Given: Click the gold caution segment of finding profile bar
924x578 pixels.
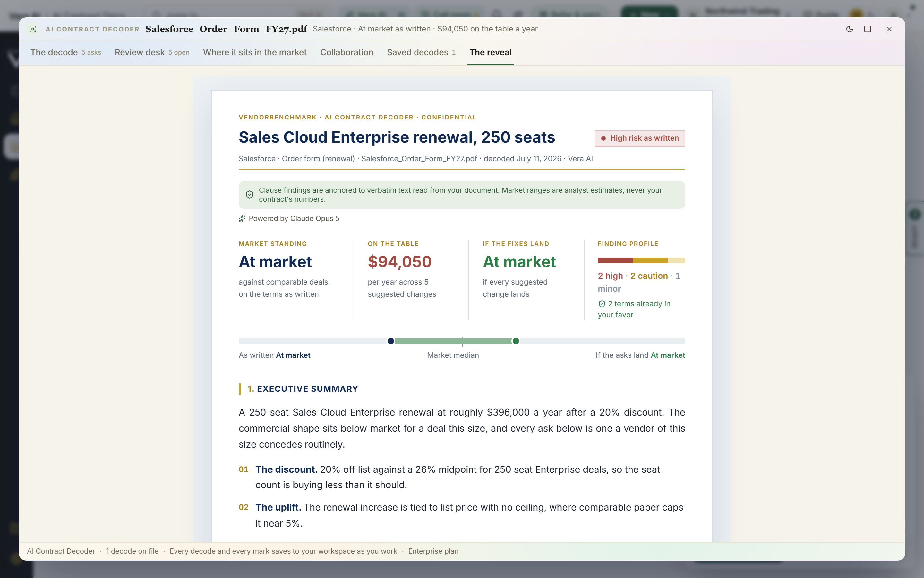Looking at the screenshot, I should pos(650,260).
